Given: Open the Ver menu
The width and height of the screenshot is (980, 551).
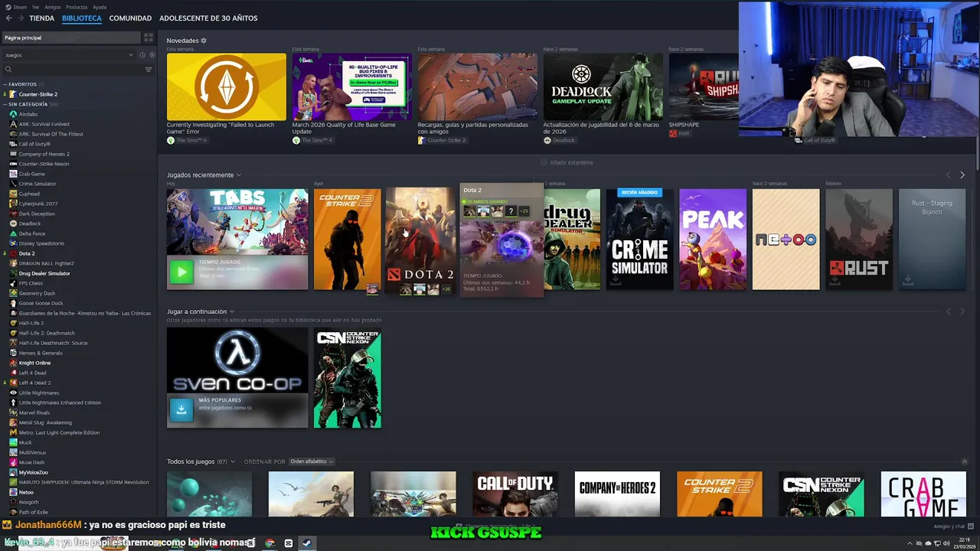Looking at the screenshot, I should point(35,7).
